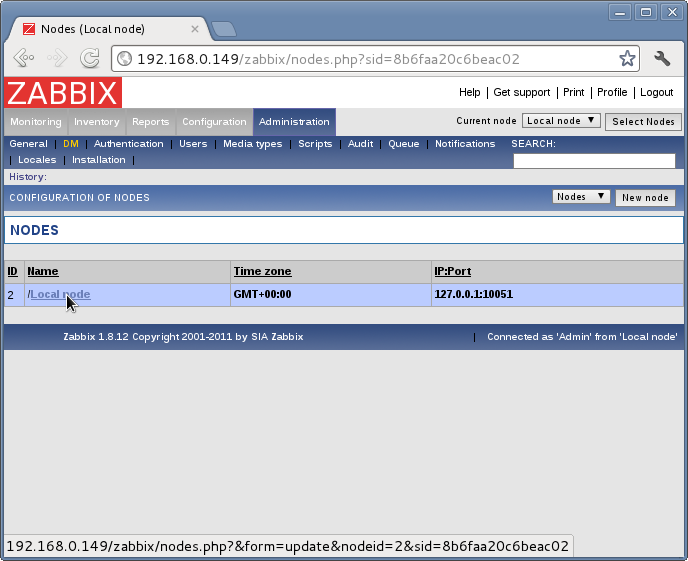
Task: Click the browser forward arrow icon
Action: (x=57, y=58)
